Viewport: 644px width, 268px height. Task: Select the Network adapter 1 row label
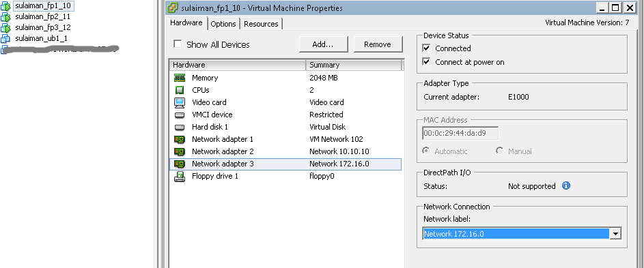(222, 139)
